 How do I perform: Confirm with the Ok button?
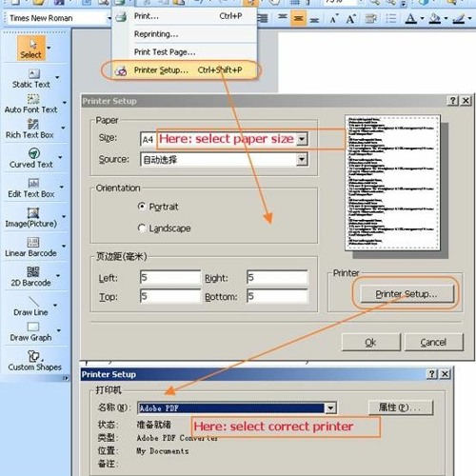pyautogui.click(x=371, y=342)
